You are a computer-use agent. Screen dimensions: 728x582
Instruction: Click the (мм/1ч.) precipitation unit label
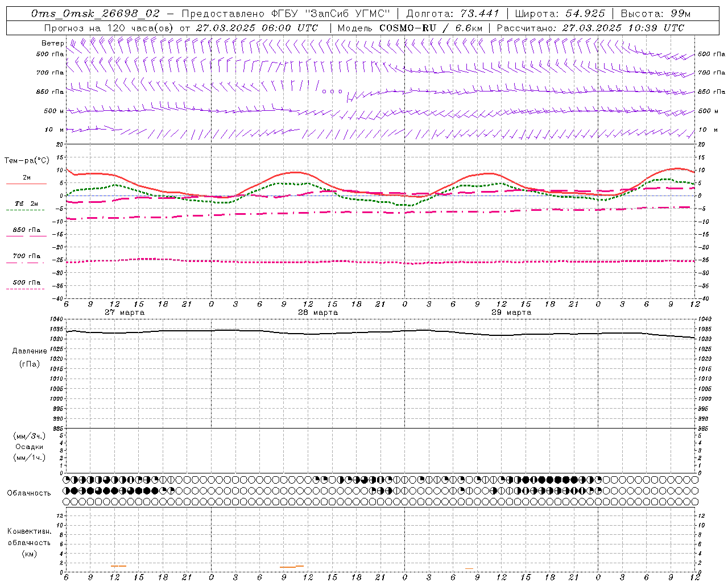30,458
